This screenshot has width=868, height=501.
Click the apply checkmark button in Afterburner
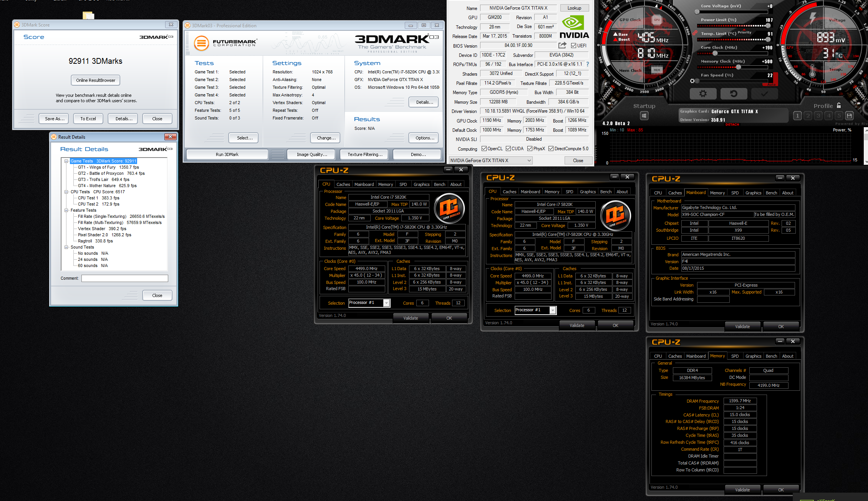click(x=764, y=93)
